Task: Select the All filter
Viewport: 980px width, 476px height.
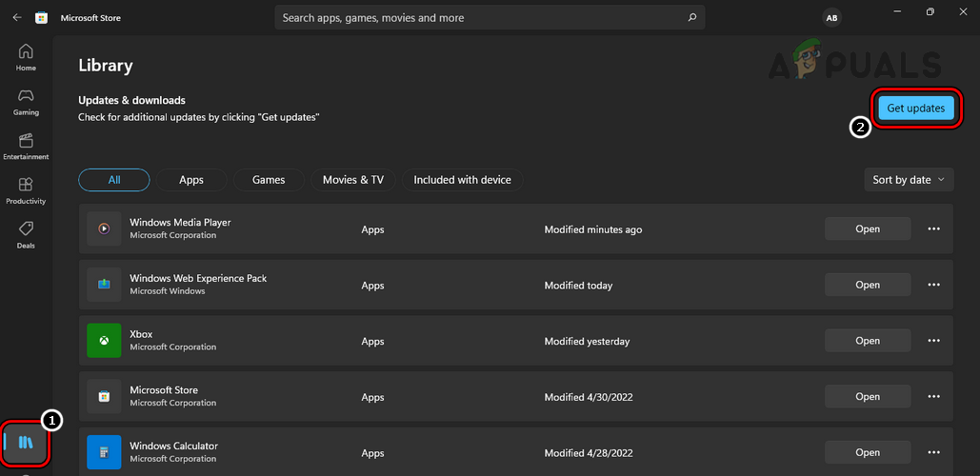Action: pos(114,180)
